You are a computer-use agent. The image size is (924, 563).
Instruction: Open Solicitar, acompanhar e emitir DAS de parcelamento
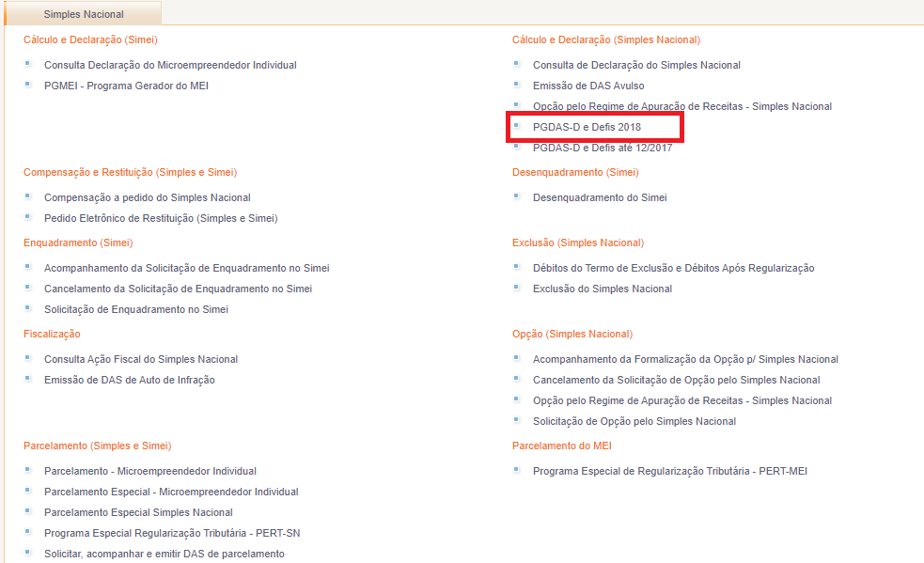tap(164, 554)
